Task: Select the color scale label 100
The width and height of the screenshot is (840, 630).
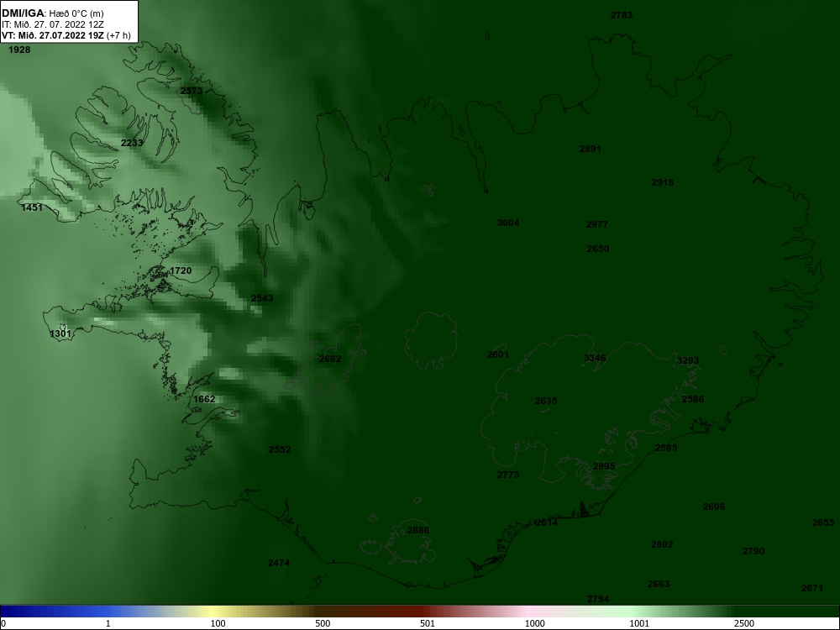Action: [x=218, y=623]
